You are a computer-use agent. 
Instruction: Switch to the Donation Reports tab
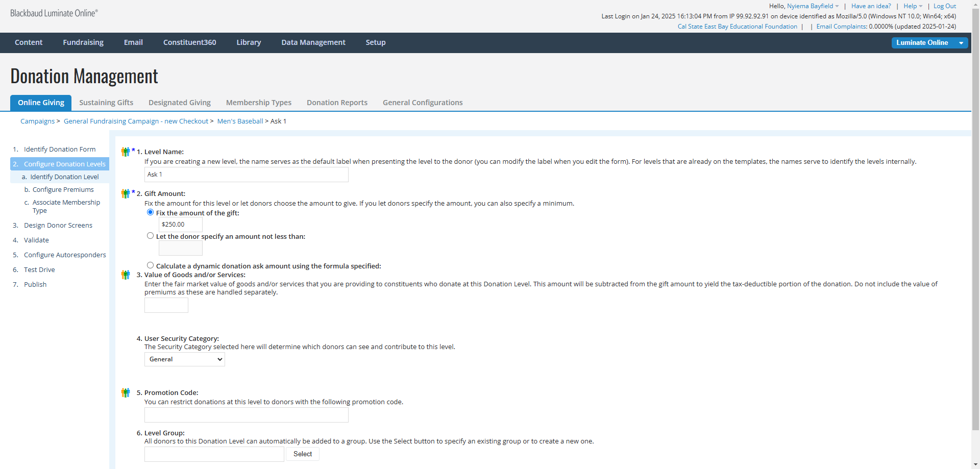337,103
